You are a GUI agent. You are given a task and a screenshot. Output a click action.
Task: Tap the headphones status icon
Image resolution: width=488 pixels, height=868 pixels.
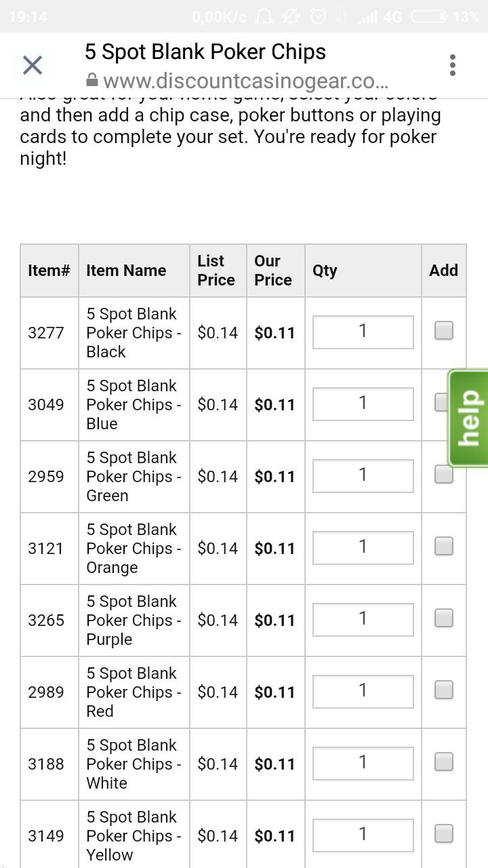click(265, 17)
